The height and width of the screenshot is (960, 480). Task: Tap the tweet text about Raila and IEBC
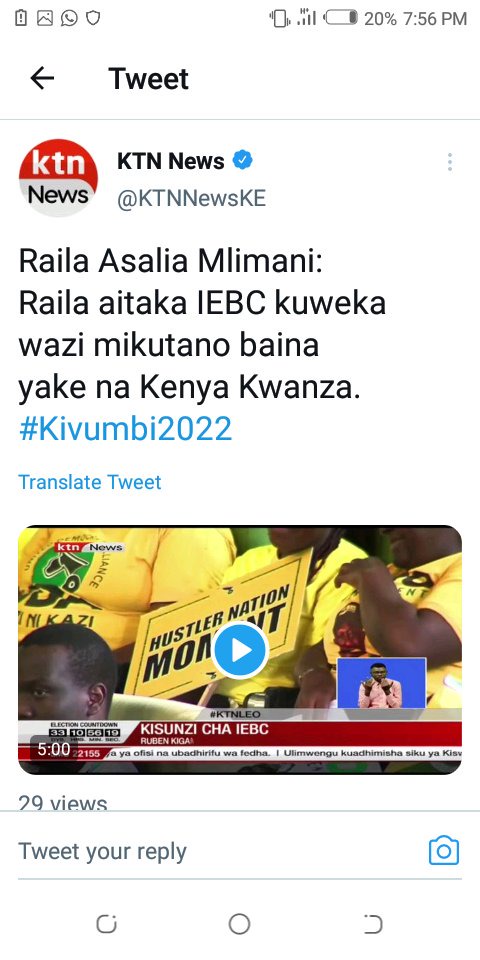point(202,326)
